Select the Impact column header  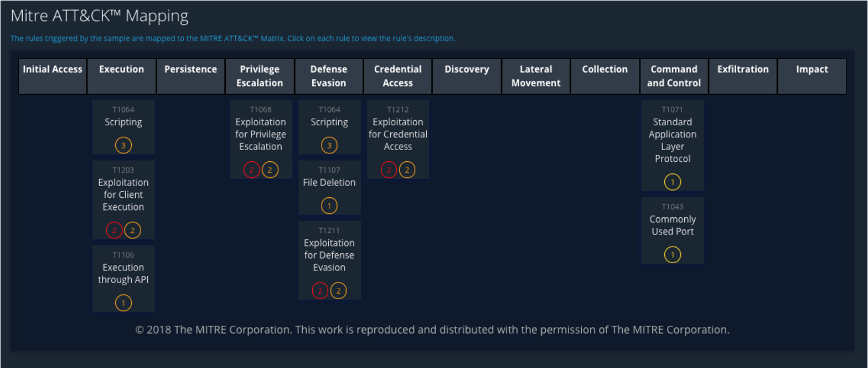(812, 76)
